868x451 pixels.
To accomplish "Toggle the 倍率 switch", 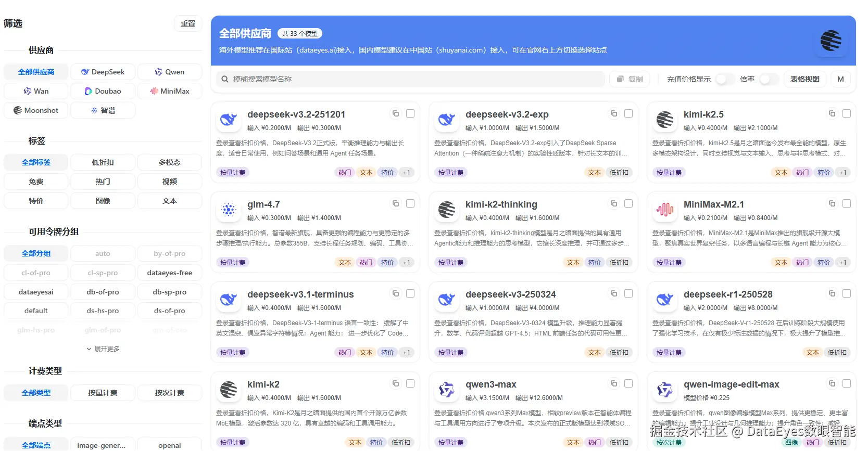I will pos(768,79).
